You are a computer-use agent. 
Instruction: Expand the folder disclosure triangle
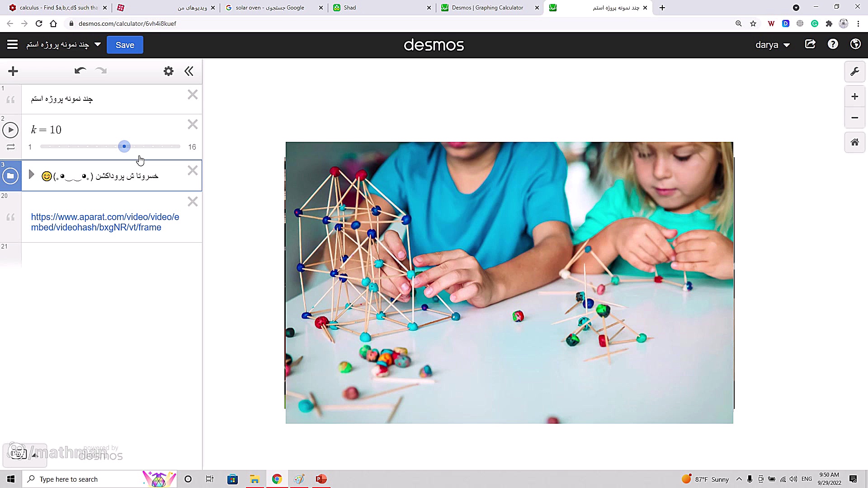click(x=31, y=174)
